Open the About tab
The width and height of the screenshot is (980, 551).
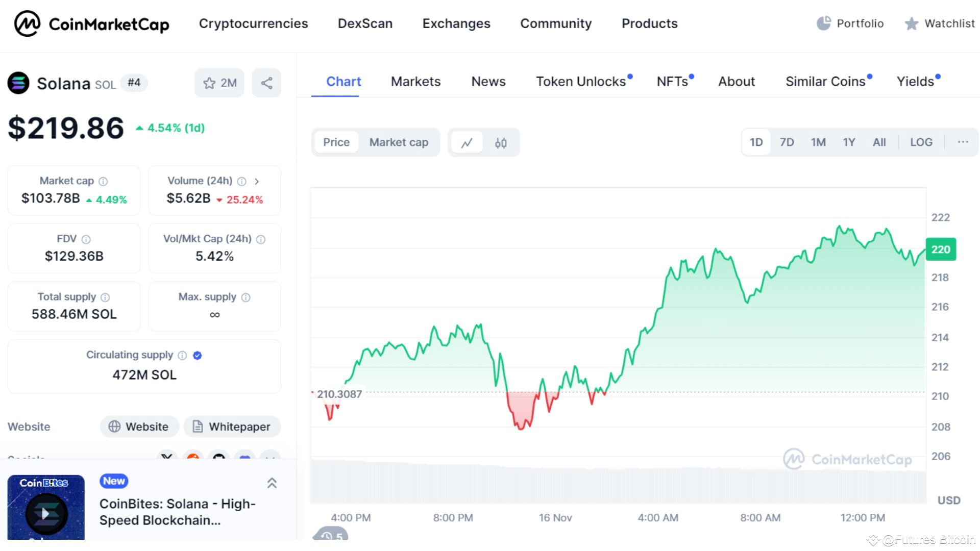pyautogui.click(x=737, y=82)
